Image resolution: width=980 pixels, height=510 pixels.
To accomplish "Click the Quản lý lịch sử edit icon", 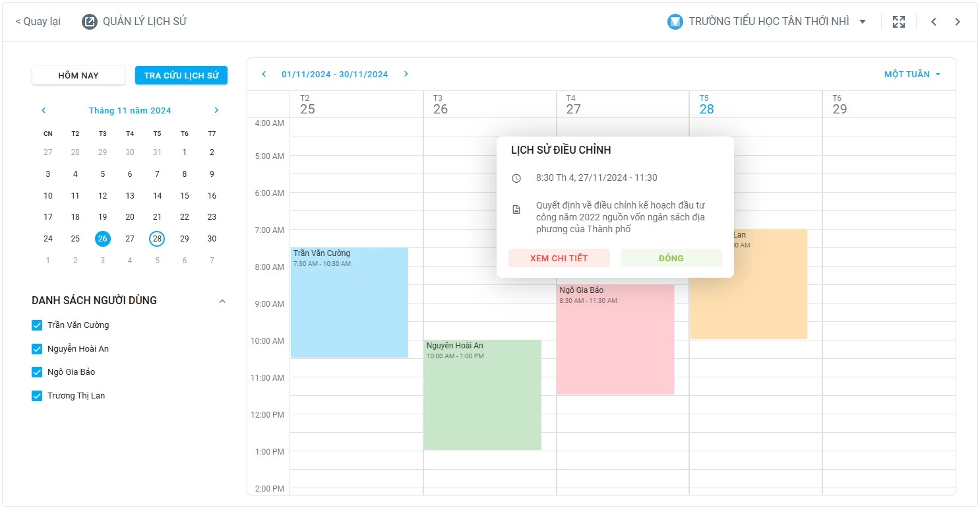I will click(89, 22).
